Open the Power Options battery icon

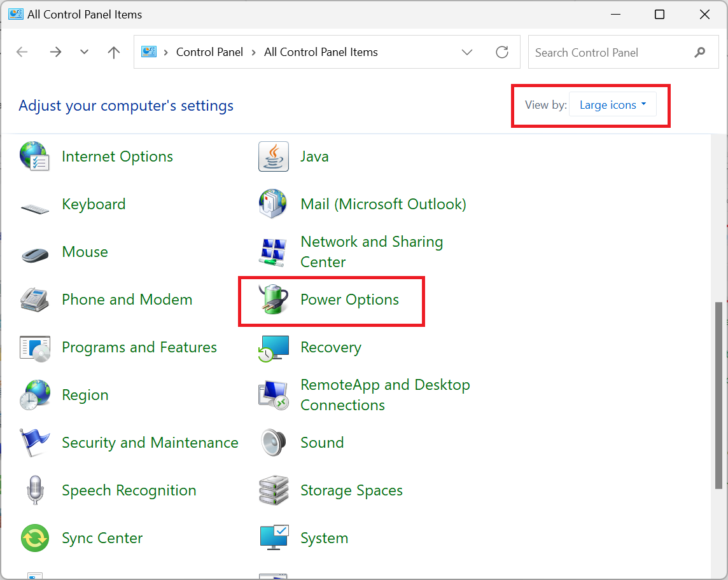click(274, 300)
